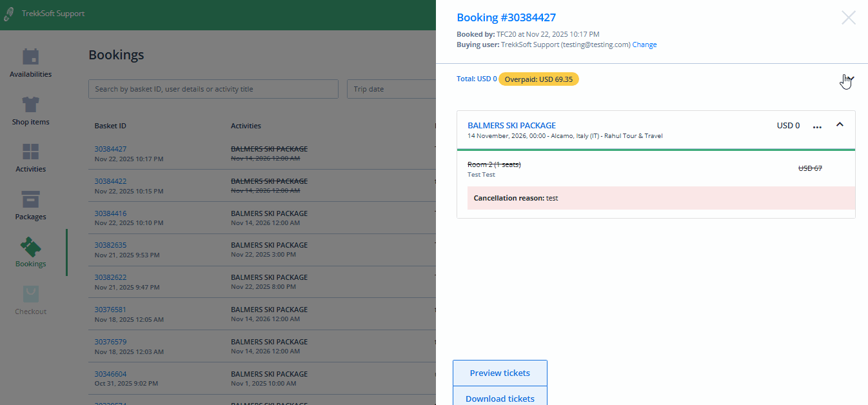The width and height of the screenshot is (868, 405).
Task: Open Checkout shopping bag icon
Action: (x=30, y=295)
